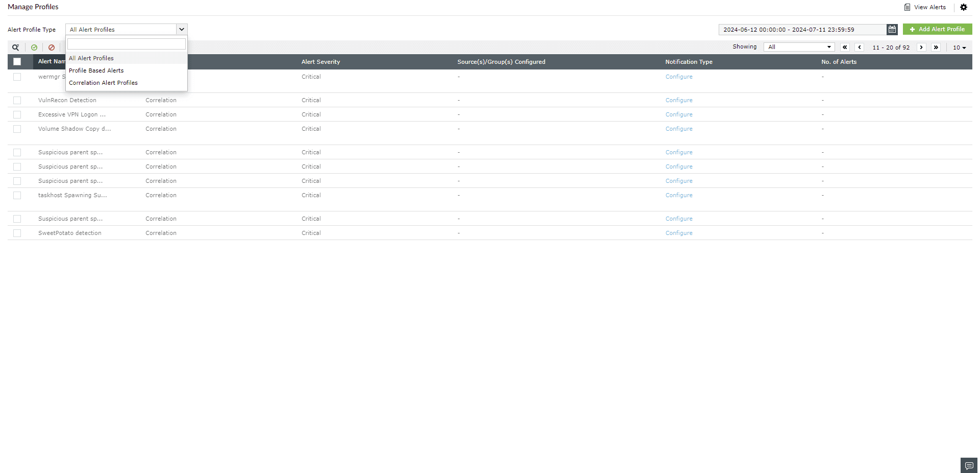Check the checkbox for SweetPotato detection
The width and height of the screenshot is (980, 473).
(x=17, y=233)
